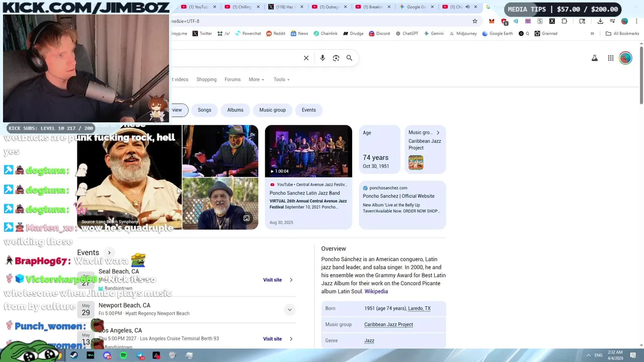Open the Google account avatar
Image resolution: width=644 pixels, height=362 pixels.
coord(625,58)
